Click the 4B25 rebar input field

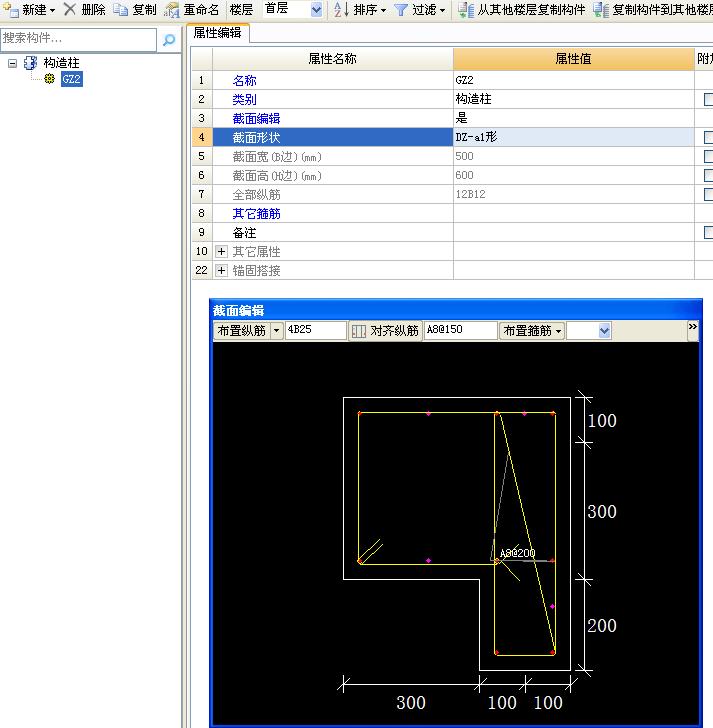[316, 330]
